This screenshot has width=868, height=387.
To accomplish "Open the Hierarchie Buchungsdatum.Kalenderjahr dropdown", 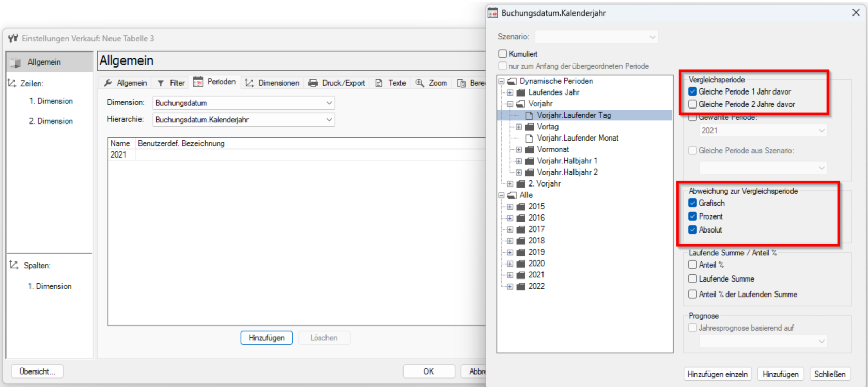I will [329, 120].
